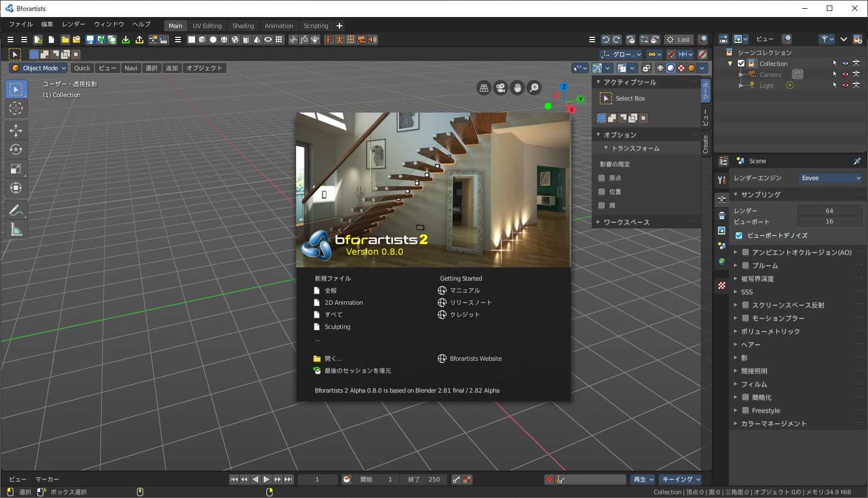Add a cone primitive from the toolbar
868x498 pixels.
coord(257,40)
